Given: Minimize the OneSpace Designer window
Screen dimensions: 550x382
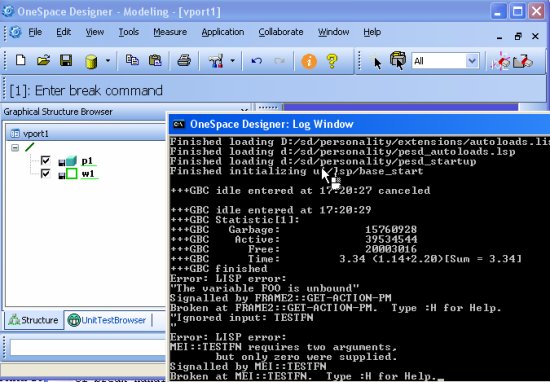Looking at the screenshot, I should tap(498, 12).
